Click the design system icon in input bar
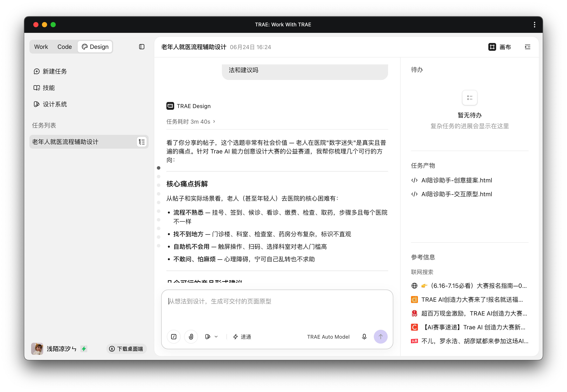Image resolution: width=567 pixels, height=392 pixels. (x=208, y=336)
